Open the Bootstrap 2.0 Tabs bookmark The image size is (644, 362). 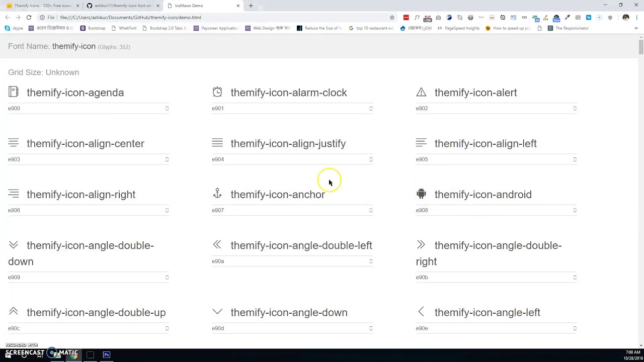pyautogui.click(x=165, y=28)
